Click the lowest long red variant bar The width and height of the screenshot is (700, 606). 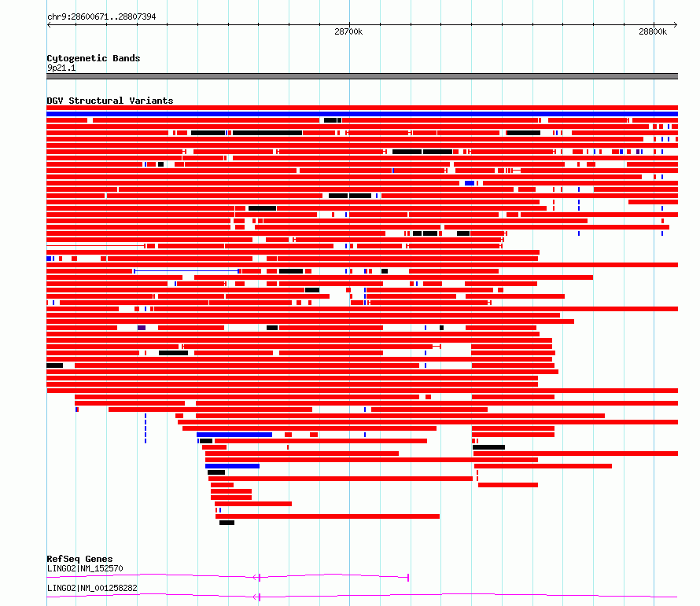pyautogui.click(x=328, y=516)
